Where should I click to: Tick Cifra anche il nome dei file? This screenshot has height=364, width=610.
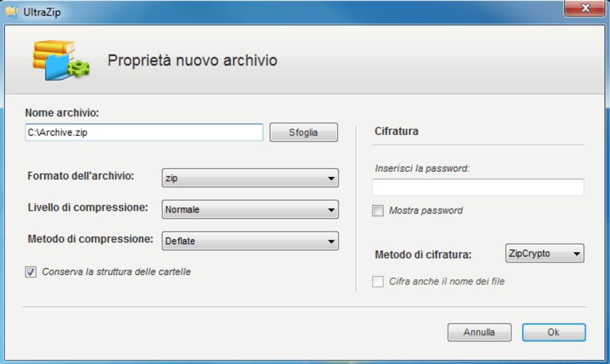[378, 281]
